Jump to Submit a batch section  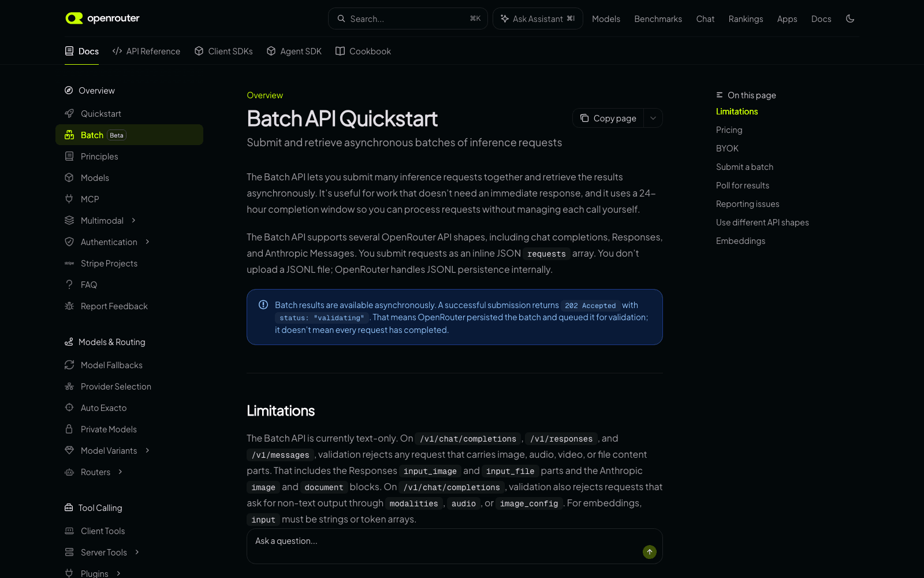click(744, 167)
